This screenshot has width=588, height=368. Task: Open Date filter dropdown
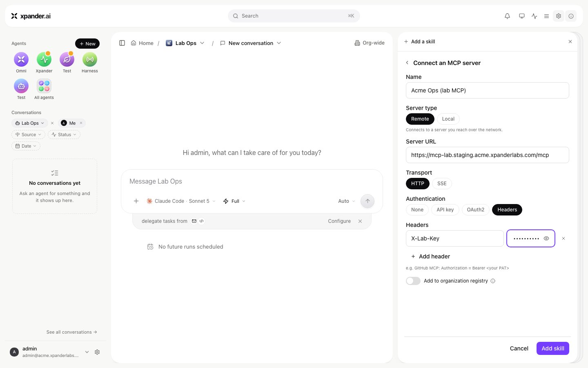click(26, 146)
